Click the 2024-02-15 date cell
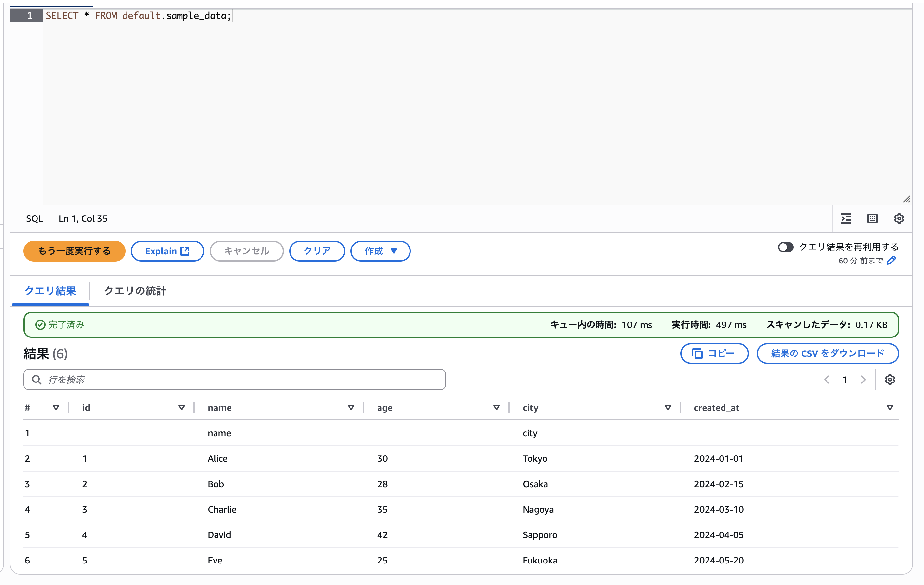924x585 pixels. pos(719,484)
